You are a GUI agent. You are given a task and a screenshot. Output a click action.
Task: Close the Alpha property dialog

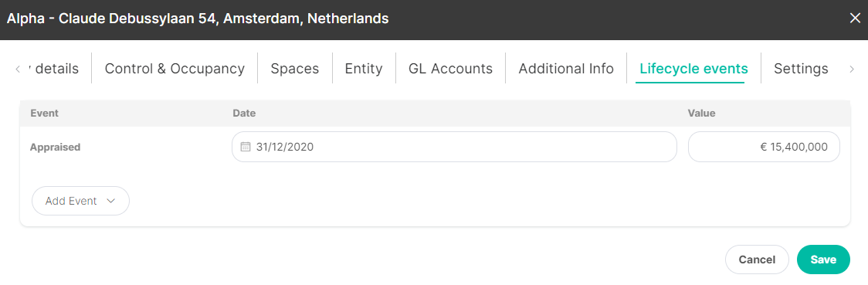click(855, 19)
